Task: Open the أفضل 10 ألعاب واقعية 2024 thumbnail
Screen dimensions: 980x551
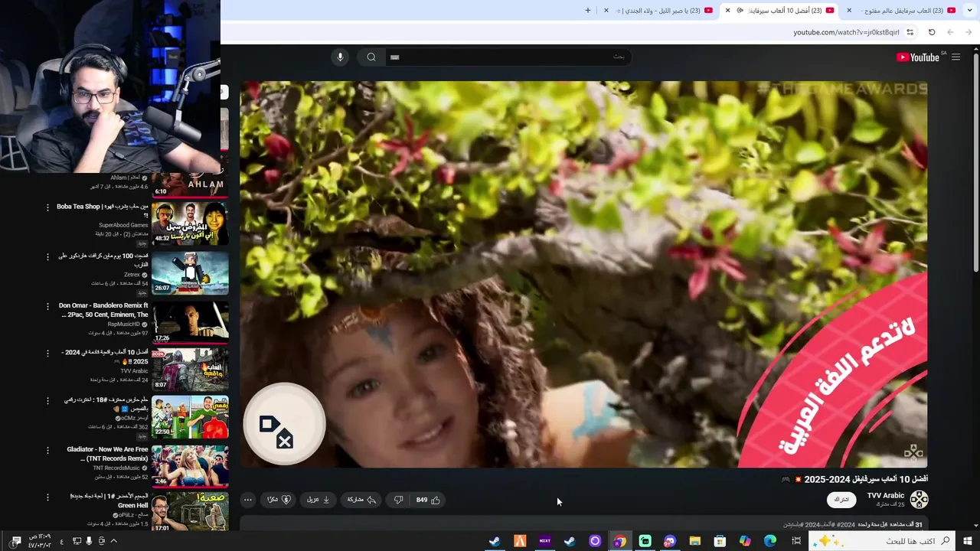Action: point(190,370)
